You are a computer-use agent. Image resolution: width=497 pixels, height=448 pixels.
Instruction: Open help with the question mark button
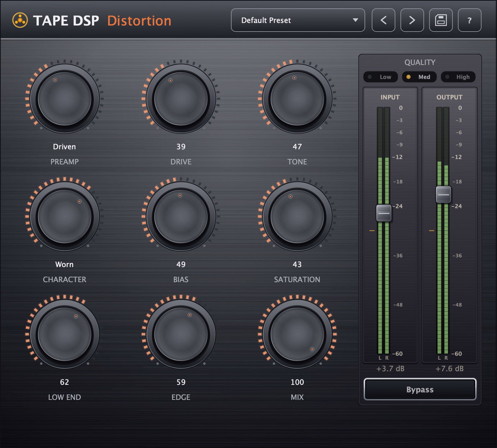click(470, 20)
